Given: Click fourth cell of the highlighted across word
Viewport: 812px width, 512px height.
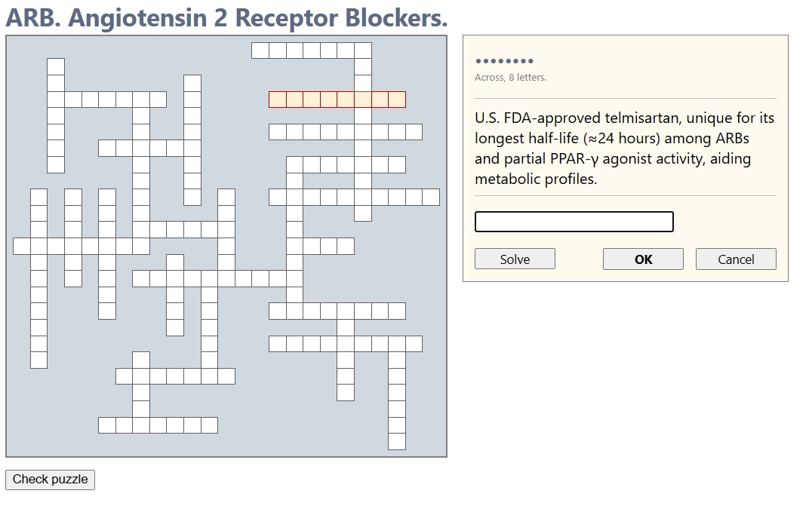Looking at the screenshot, I should 329,100.
